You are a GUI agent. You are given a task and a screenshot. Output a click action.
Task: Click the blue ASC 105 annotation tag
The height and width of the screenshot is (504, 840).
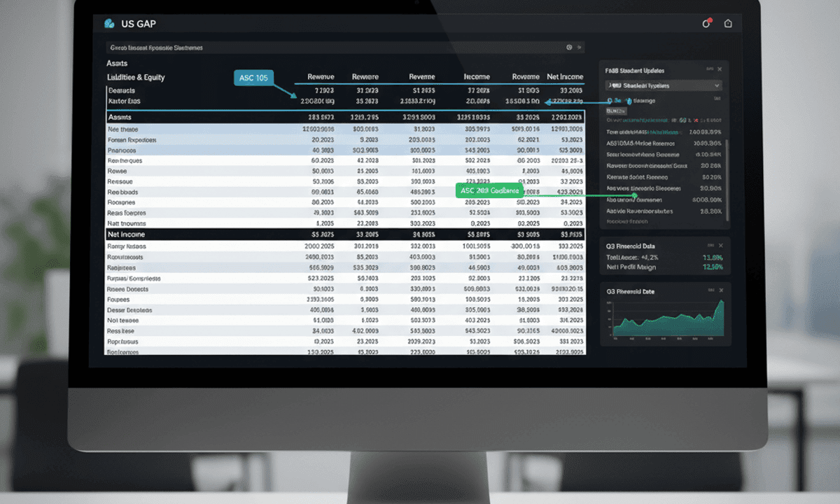pos(253,78)
